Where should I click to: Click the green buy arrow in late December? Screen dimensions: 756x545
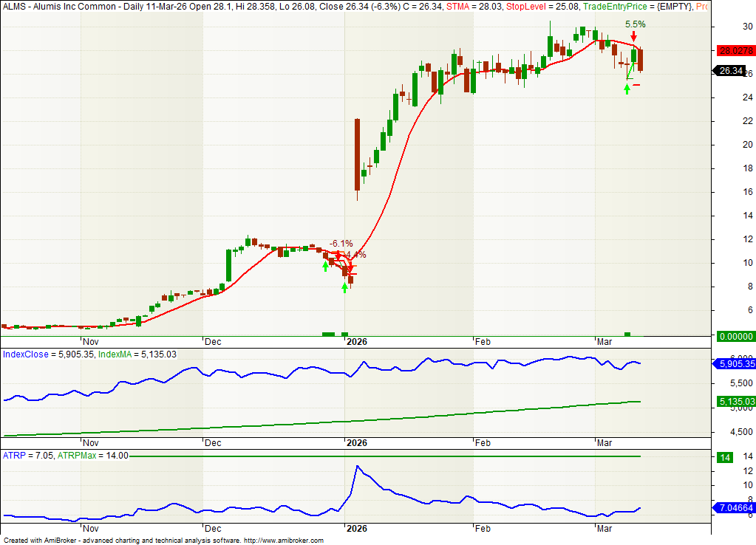(325, 265)
